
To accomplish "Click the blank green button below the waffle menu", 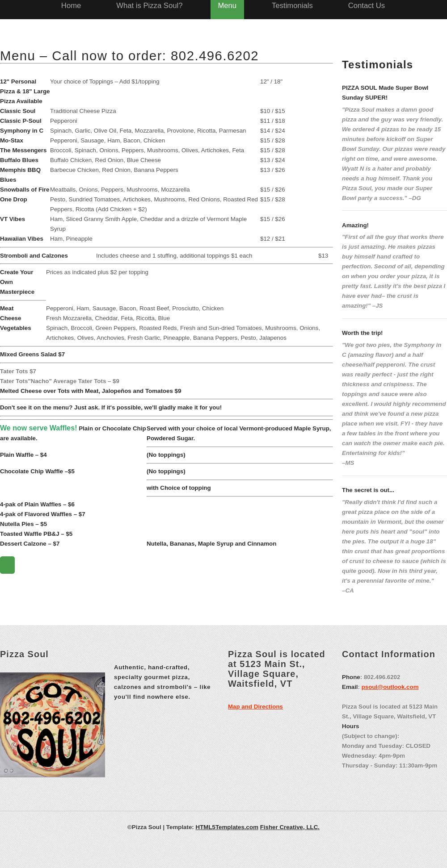I will coord(8,565).
